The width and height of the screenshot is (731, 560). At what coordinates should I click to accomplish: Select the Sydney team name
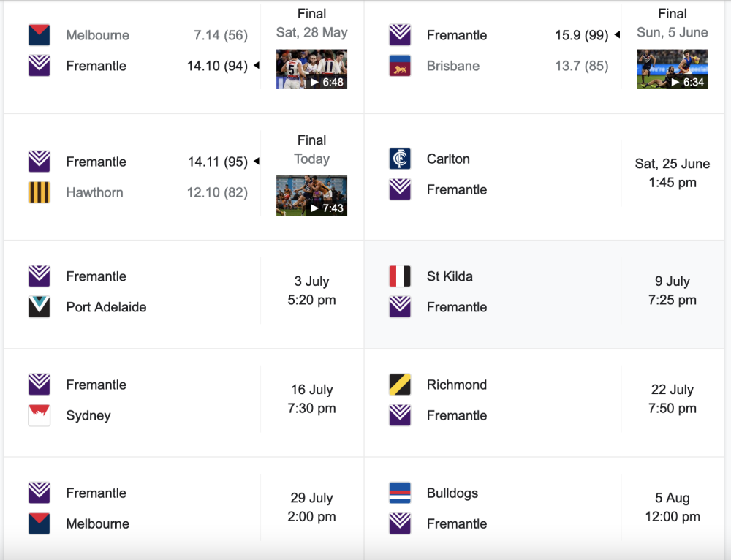[x=88, y=415]
